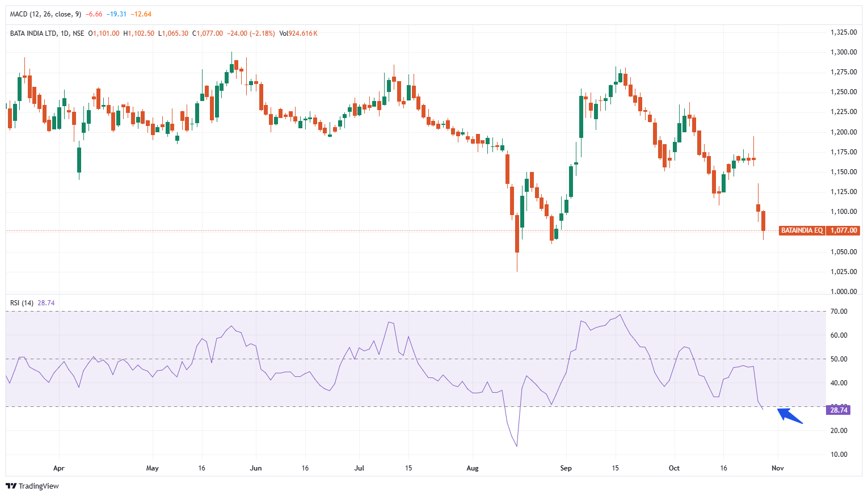Open the MACD (12, 26, close, 9) indicator legend
Viewport: 868px width, 496px height.
click(46, 14)
